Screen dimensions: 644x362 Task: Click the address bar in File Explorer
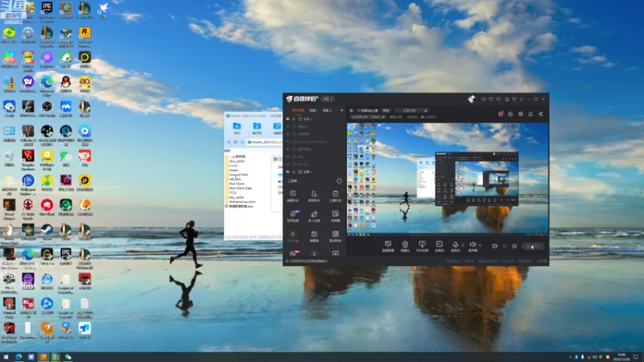tap(265, 142)
